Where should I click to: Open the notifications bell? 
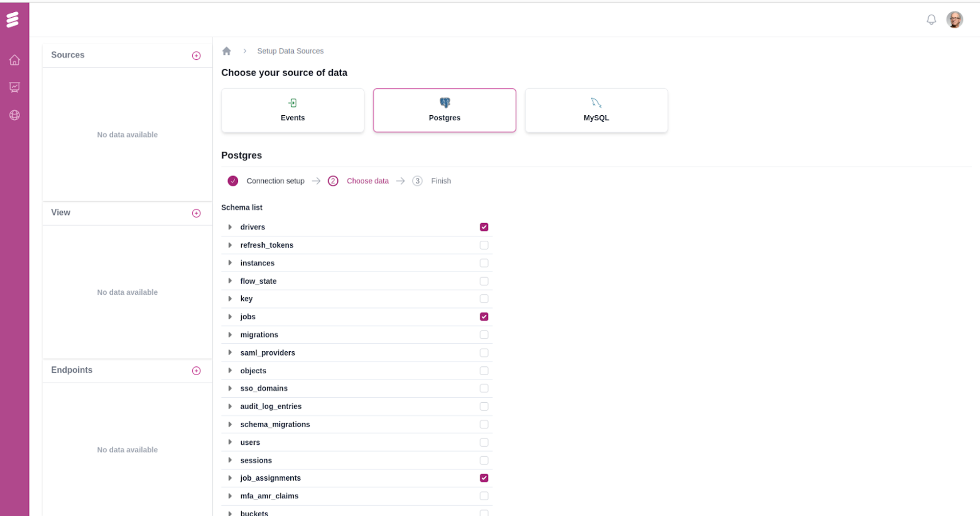(x=931, y=20)
